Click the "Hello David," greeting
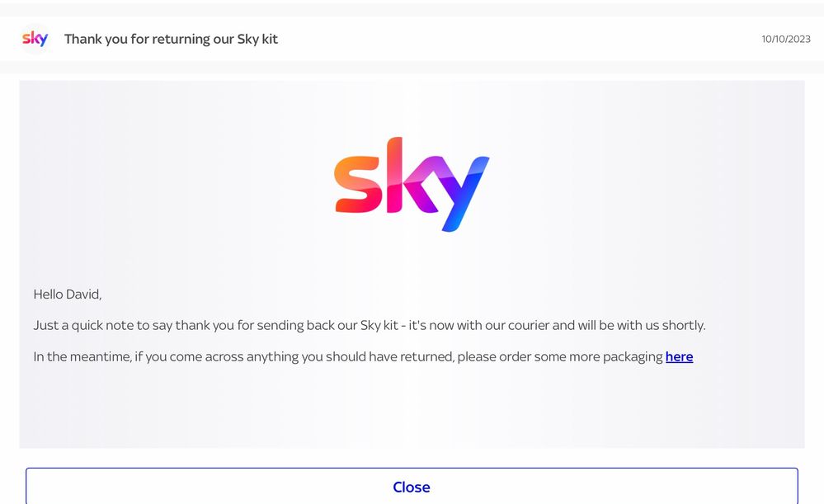The width and height of the screenshot is (824, 504). pyautogui.click(x=67, y=294)
